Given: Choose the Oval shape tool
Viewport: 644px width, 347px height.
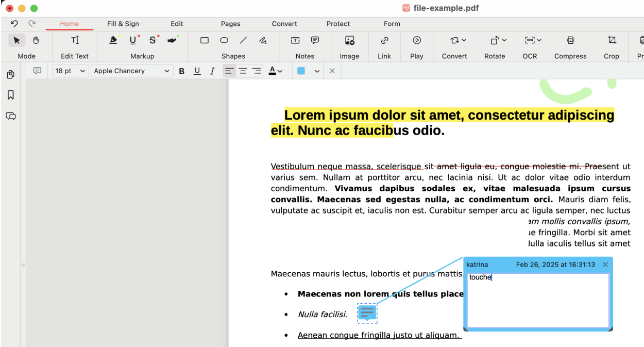Looking at the screenshot, I should tap(224, 40).
